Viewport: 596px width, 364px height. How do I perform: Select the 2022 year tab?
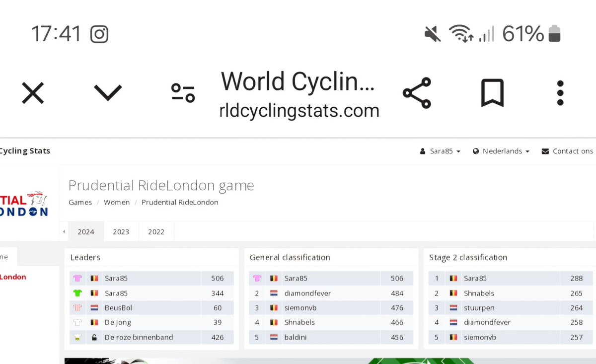click(x=156, y=231)
